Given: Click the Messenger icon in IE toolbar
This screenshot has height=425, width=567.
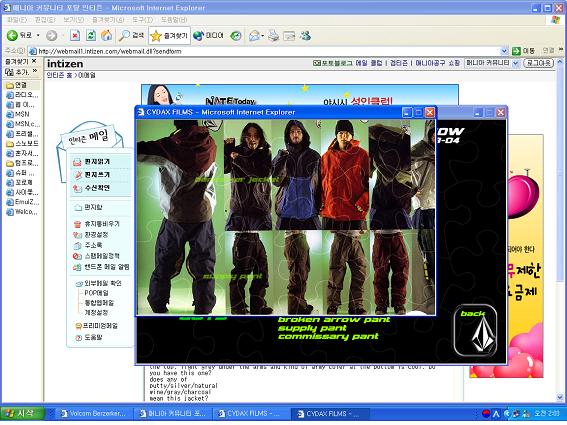Looking at the screenshot, I should pos(305,35).
